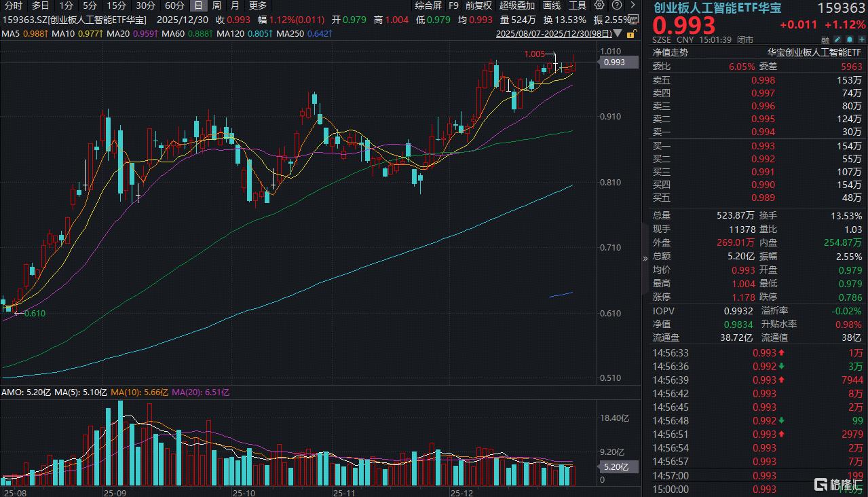This screenshot has width=868, height=497.
Task: Select the 5分 period tab
Action: (90, 5)
